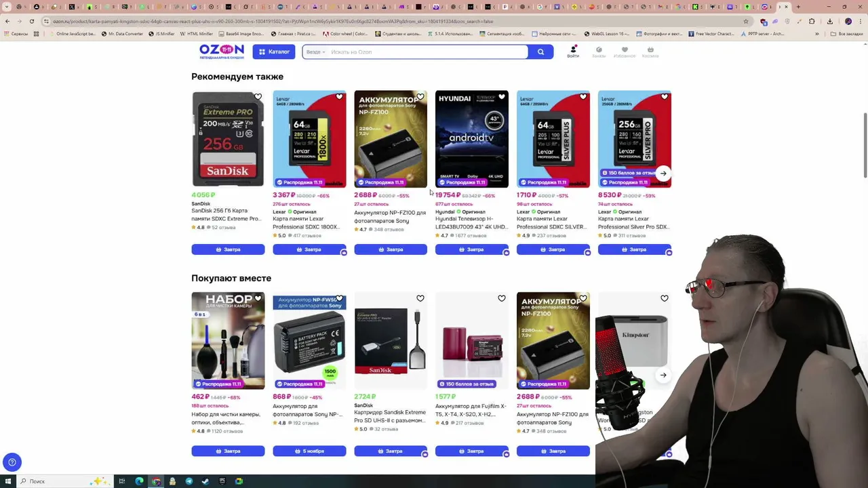This screenshot has height=488, width=868.
Task: Open the round help question-mark button
Action: (12, 462)
